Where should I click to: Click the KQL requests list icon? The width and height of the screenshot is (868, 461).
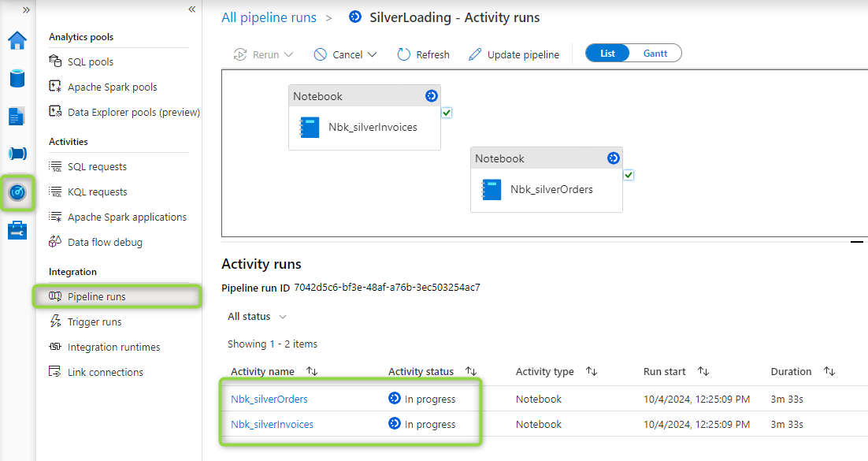click(x=55, y=191)
